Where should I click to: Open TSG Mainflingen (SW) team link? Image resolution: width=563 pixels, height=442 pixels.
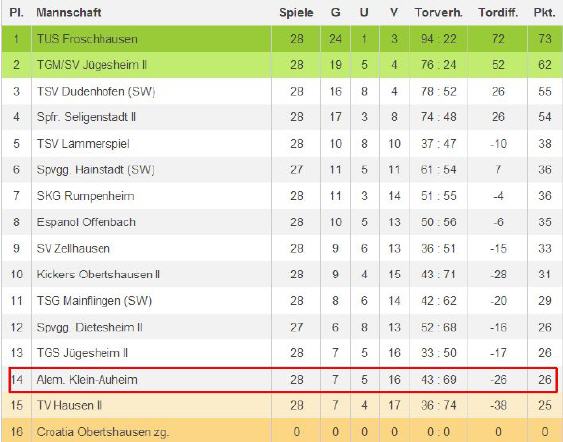pyautogui.click(x=94, y=301)
